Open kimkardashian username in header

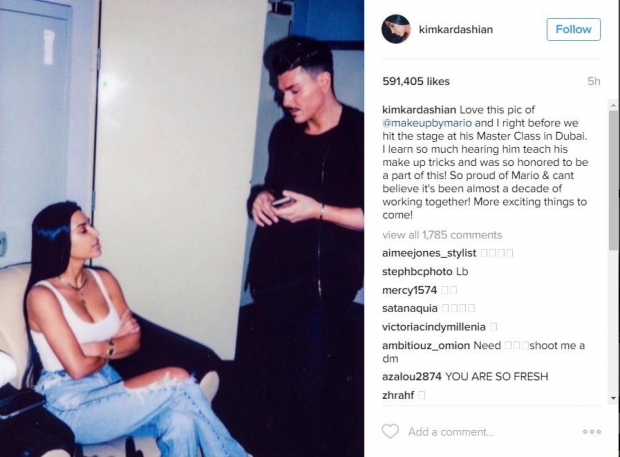point(456,30)
